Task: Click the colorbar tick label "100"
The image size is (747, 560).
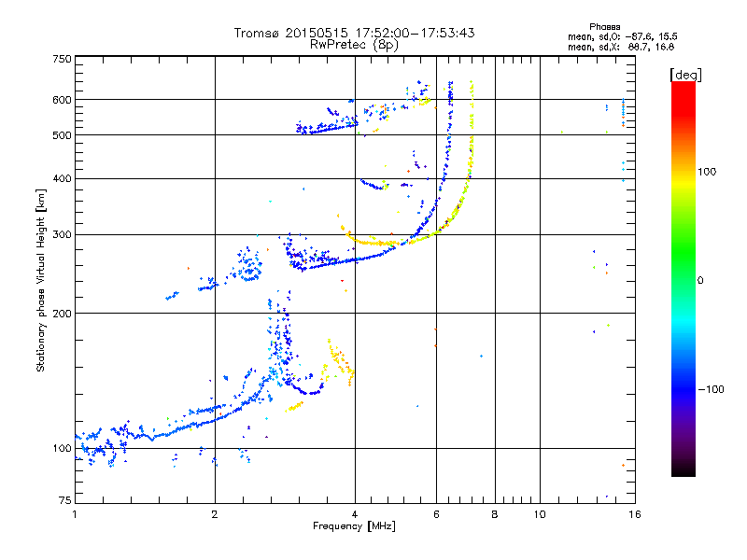Action: 707,172
